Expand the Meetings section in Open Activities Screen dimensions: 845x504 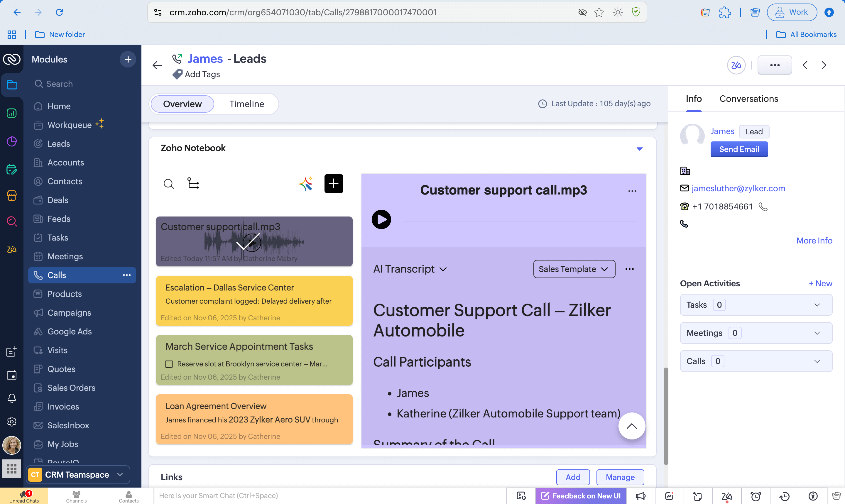coord(817,333)
